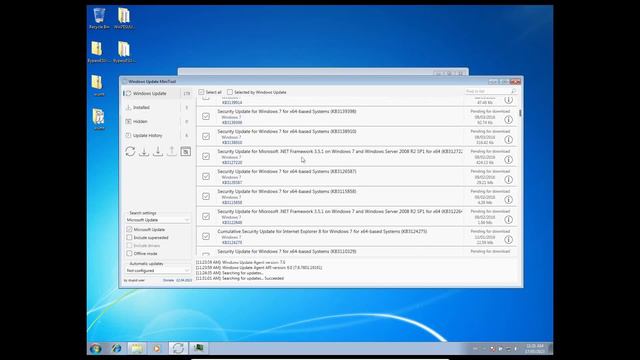Open info for update KB3138910

pyautogui.click(x=508, y=140)
